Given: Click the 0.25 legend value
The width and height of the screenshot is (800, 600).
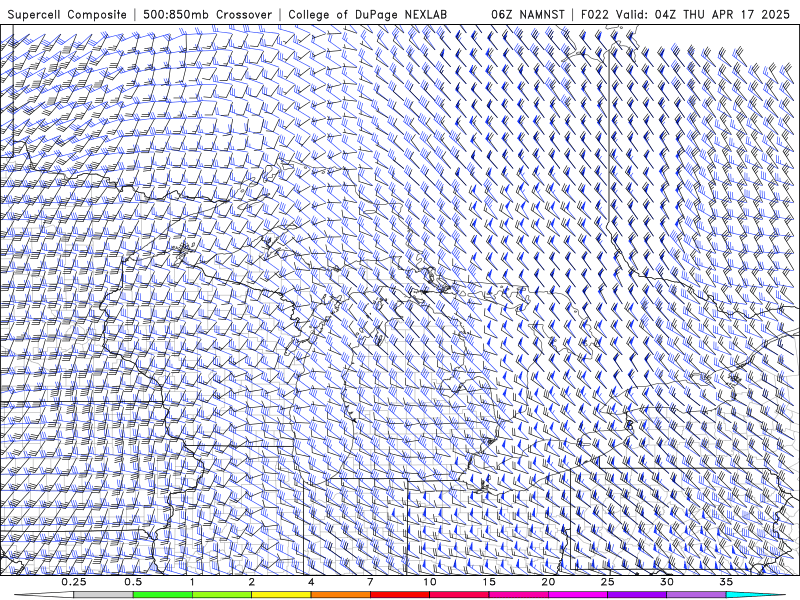Looking at the screenshot, I should [74, 582].
